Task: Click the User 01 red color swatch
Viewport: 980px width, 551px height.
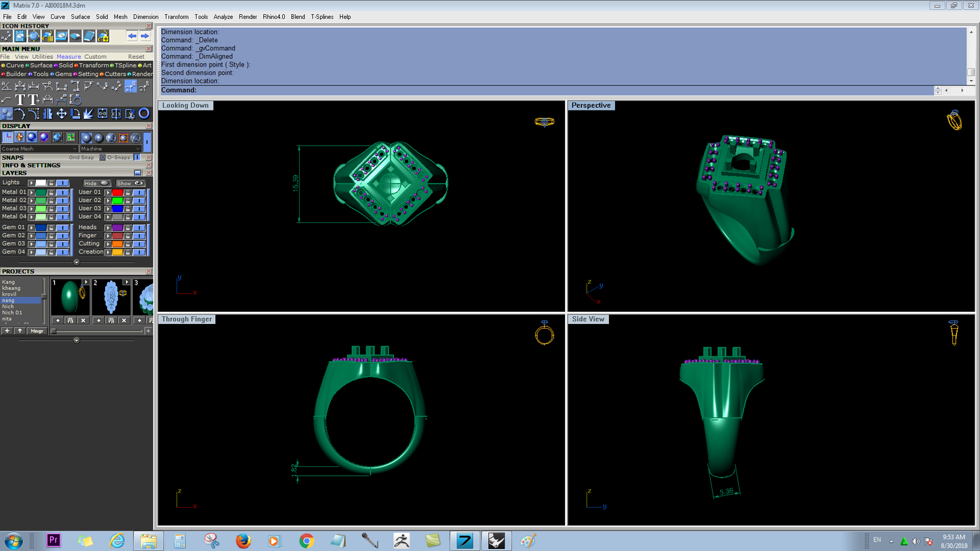Action: click(x=118, y=192)
